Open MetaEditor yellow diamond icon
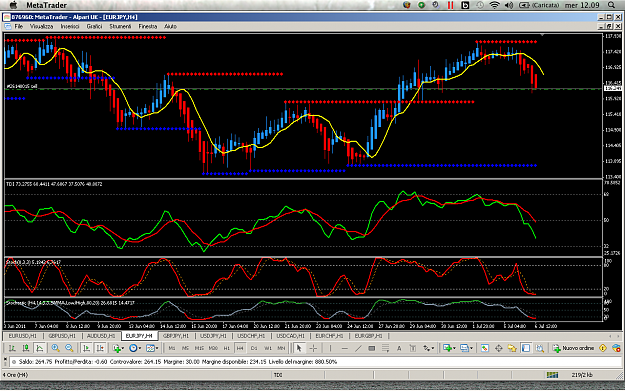Image resolution: width=625 pixels, height=391 pixels. coord(603,348)
